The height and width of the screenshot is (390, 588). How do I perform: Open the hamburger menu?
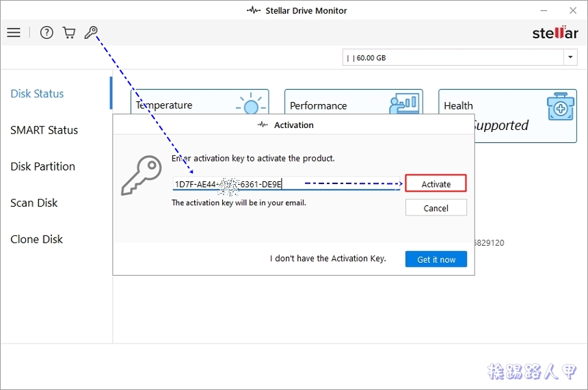(14, 33)
